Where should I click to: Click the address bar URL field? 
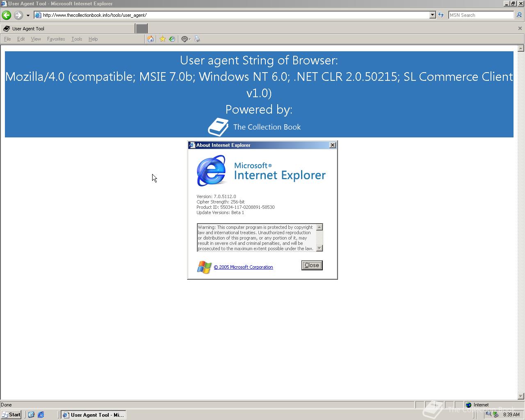pos(235,15)
